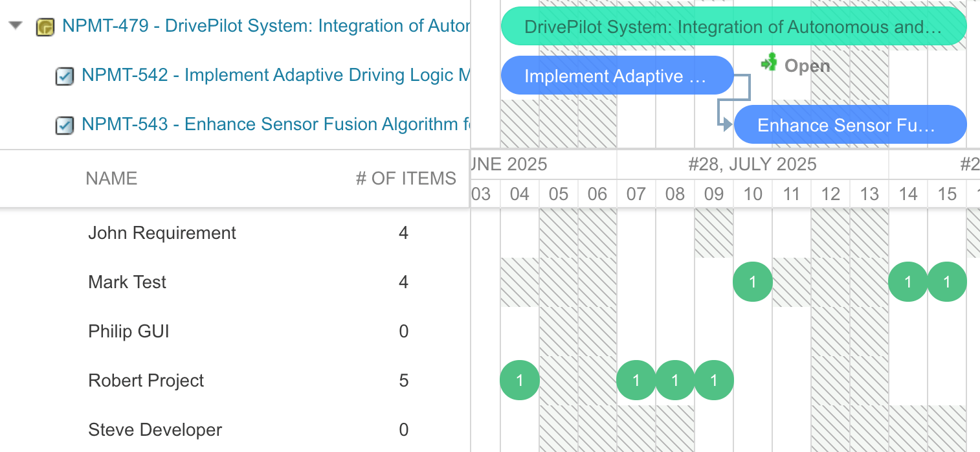Select John Requirement row name
Image resolution: width=980 pixels, height=452 pixels.
[162, 233]
